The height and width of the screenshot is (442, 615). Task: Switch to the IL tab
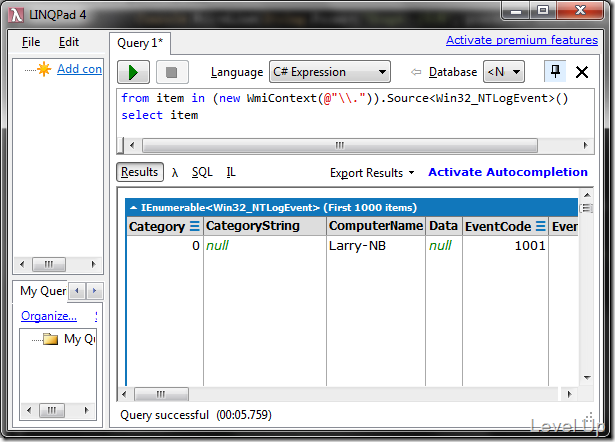pyautogui.click(x=231, y=172)
